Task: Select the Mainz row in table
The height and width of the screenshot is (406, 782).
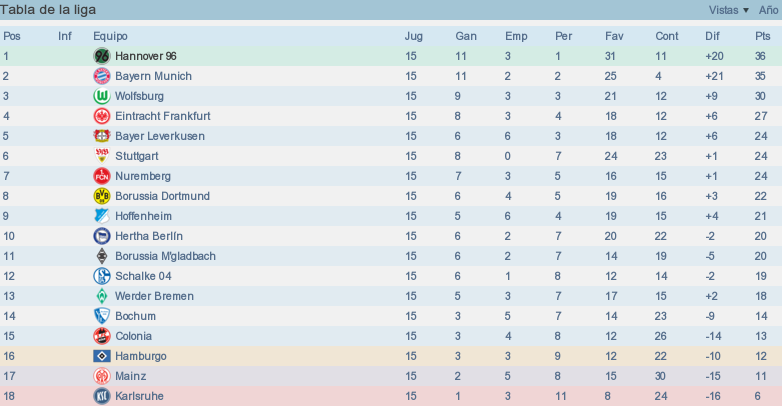Action: 391,376
